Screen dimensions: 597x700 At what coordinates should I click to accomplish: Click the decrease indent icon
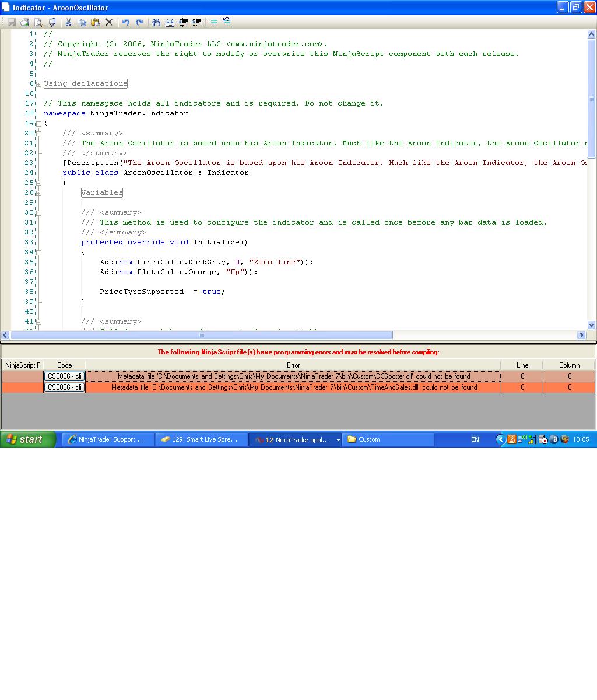(183, 22)
